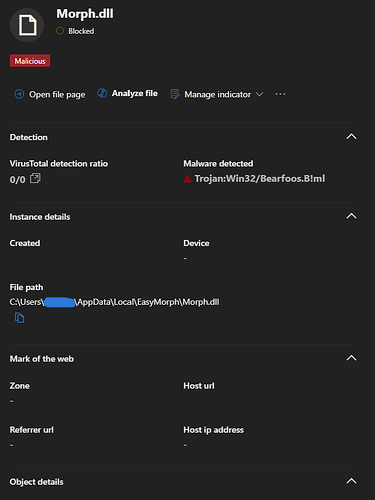Collapse the Object details section
Screen dimensions: 375x500
click(351, 481)
